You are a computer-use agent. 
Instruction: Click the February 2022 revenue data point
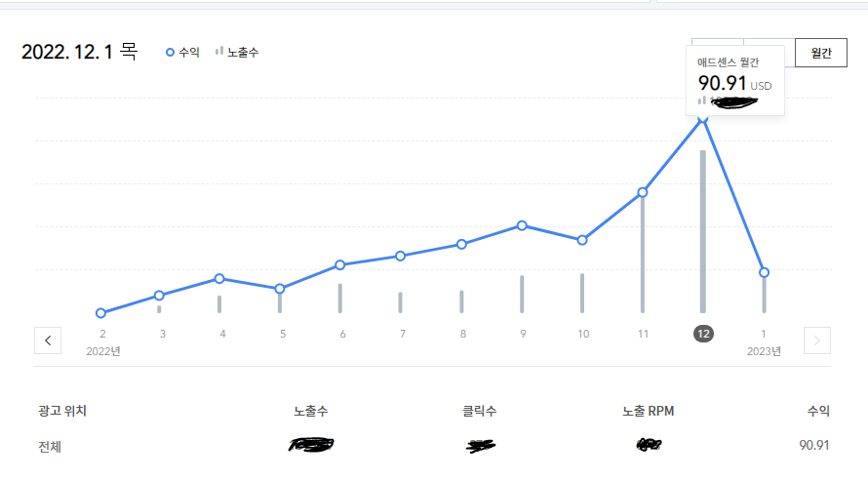pyautogui.click(x=100, y=313)
